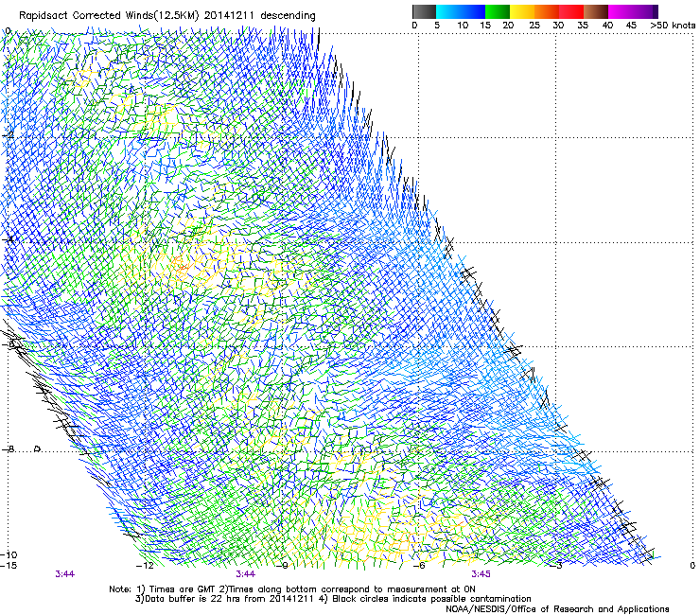The height and width of the screenshot is (615, 700).
Task: Click the brown 35-40 knots legend swatch
Action: coord(596,11)
